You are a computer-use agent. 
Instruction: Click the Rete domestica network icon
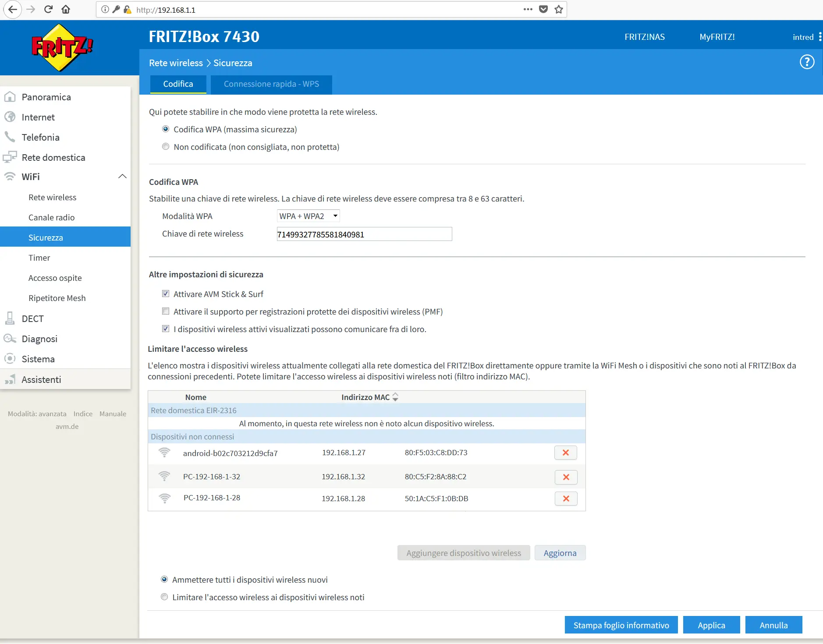coord(10,157)
